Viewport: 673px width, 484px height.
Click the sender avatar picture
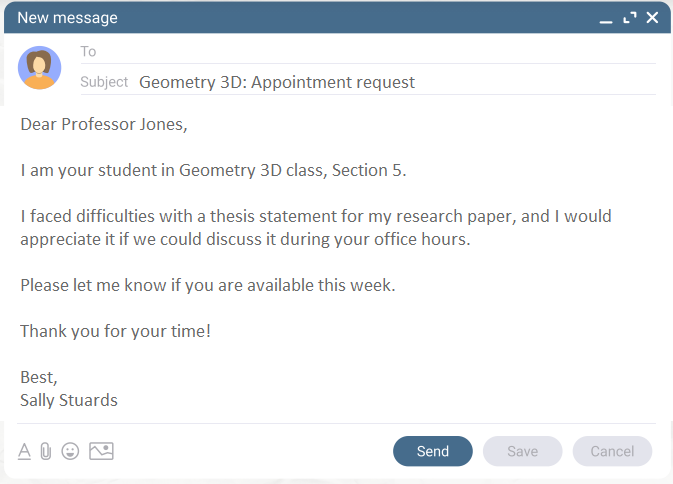coord(39,68)
